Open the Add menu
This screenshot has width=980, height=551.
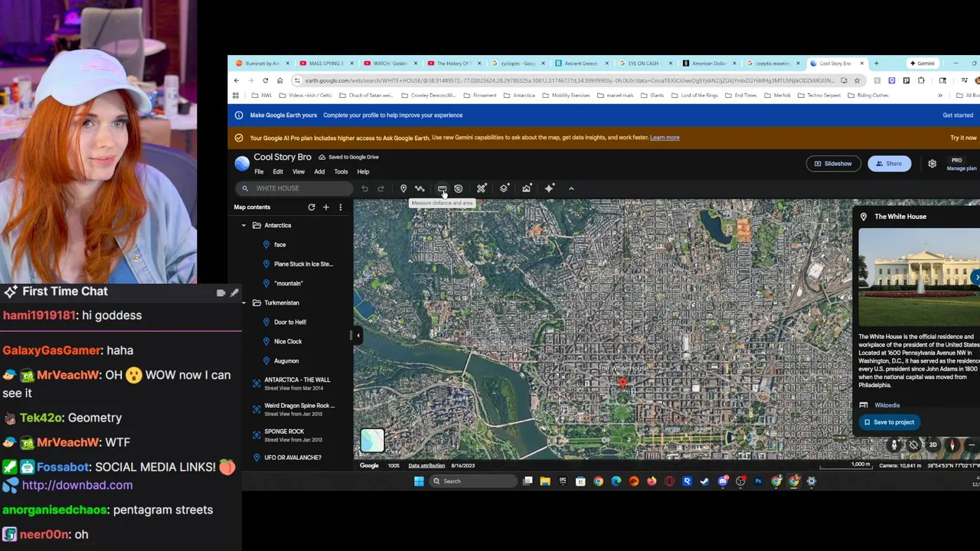pos(319,171)
